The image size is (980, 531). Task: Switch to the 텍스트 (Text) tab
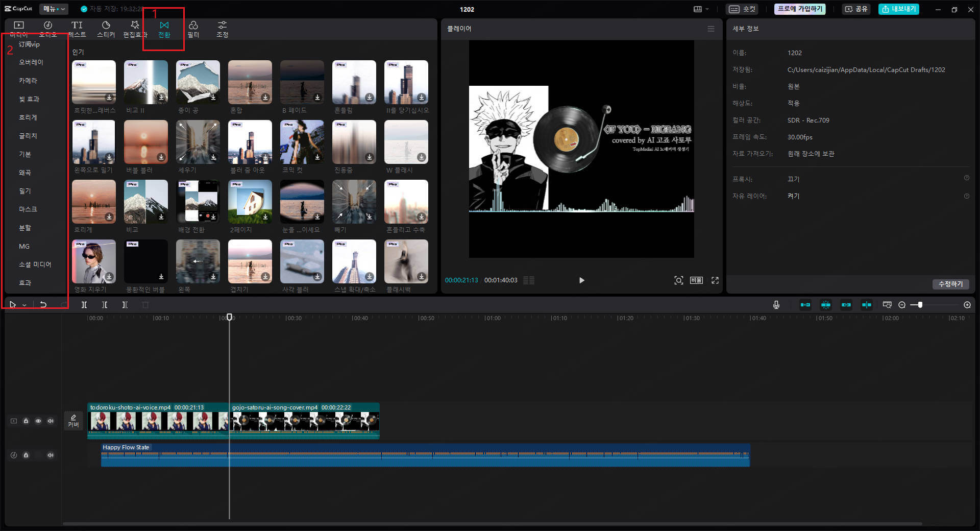click(77, 29)
